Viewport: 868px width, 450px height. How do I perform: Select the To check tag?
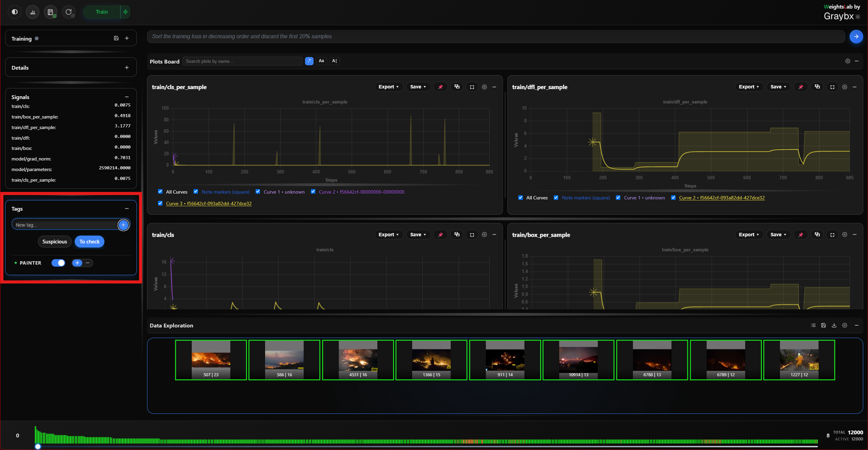pyautogui.click(x=89, y=242)
